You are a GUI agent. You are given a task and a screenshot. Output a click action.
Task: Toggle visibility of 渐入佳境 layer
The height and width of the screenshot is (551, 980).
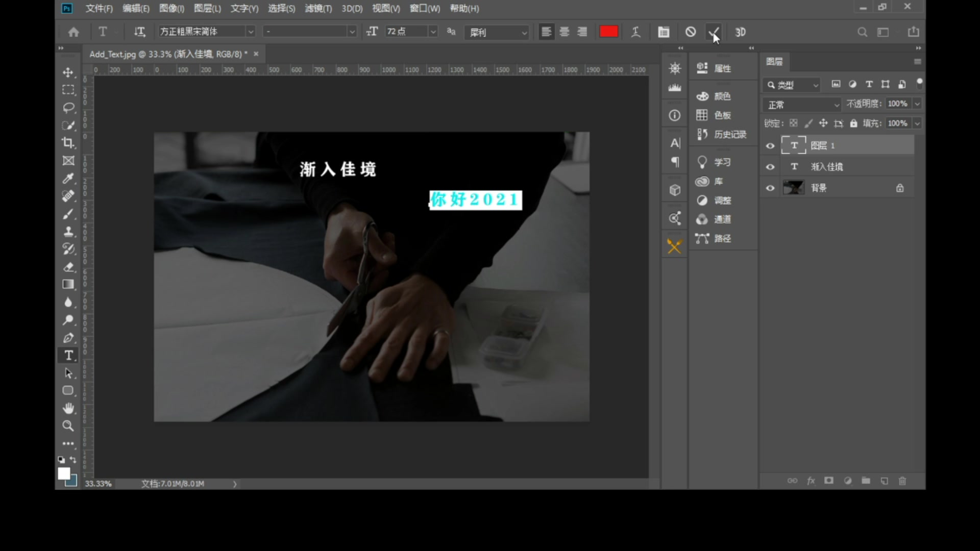click(770, 166)
